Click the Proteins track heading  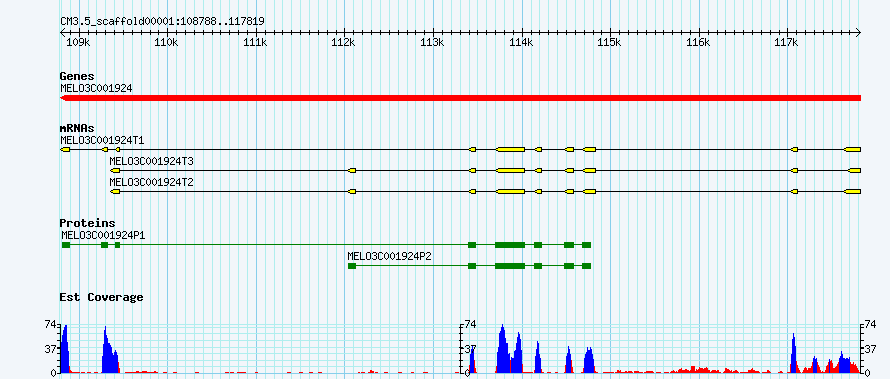tap(87, 224)
